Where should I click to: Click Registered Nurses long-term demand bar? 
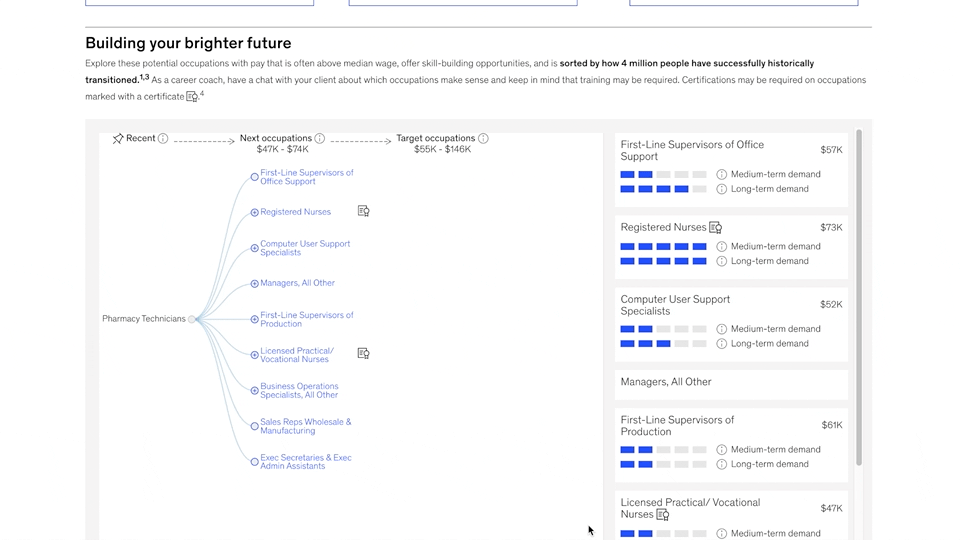coord(663,261)
